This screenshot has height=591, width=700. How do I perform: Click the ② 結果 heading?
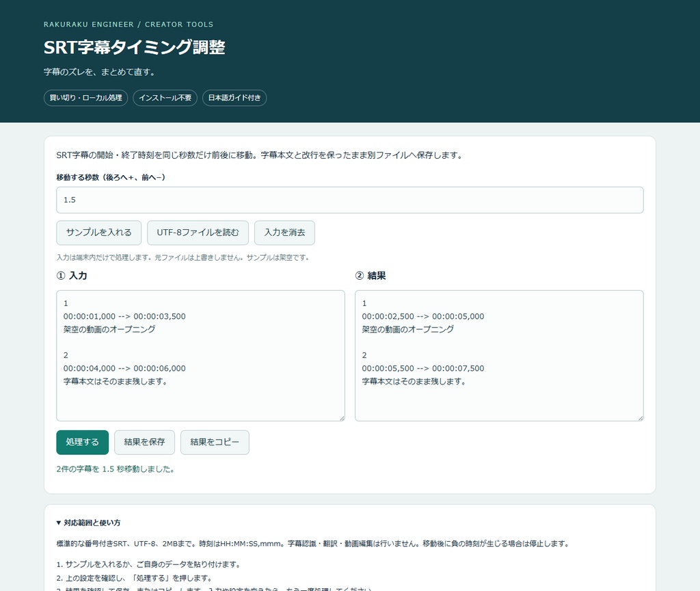(x=371, y=276)
